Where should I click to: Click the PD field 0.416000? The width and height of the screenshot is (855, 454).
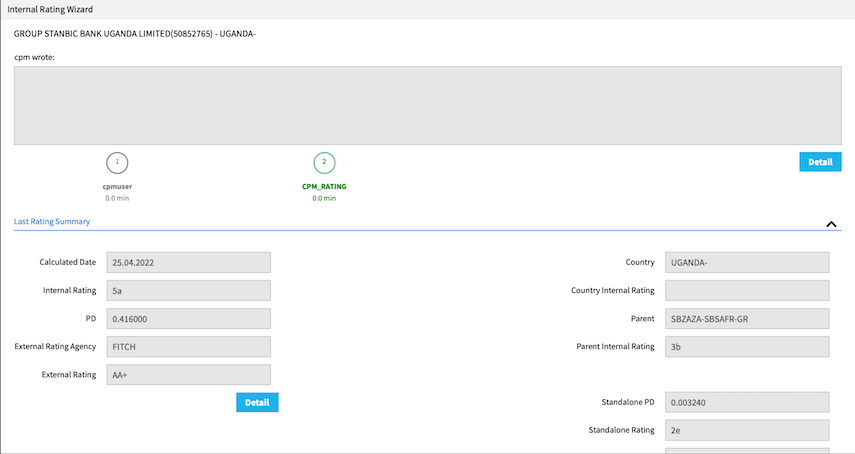189,319
